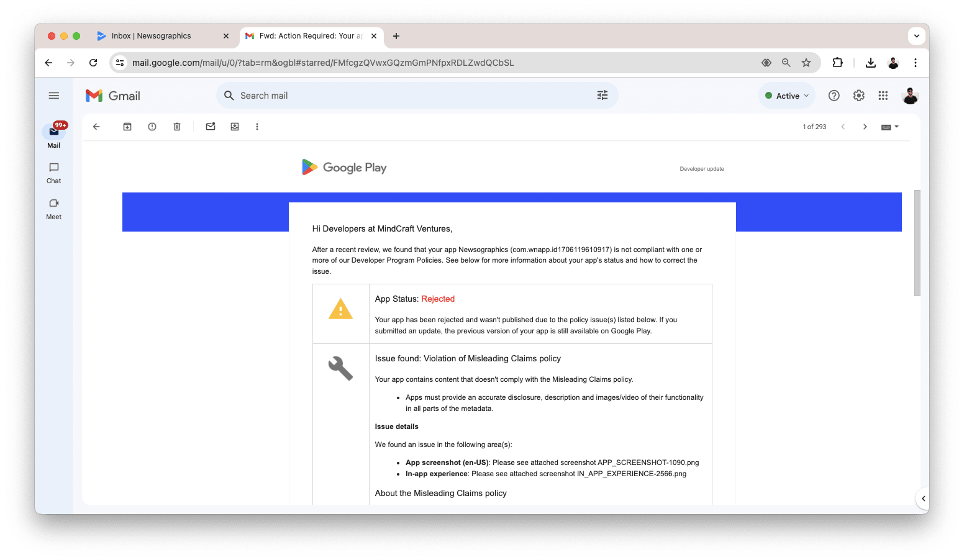Delete the email with the trash icon
964x560 pixels.
177,127
